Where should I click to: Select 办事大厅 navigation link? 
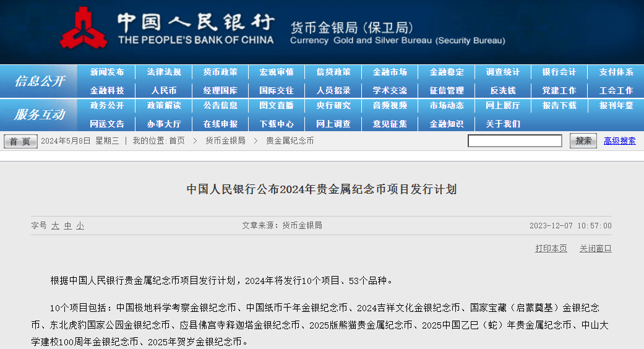click(x=164, y=124)
